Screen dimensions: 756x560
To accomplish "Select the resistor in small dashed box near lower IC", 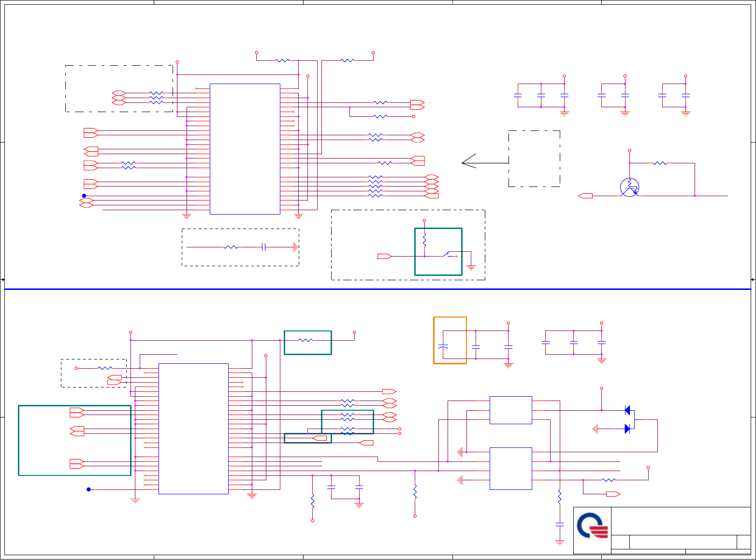I will click(105, 368).
